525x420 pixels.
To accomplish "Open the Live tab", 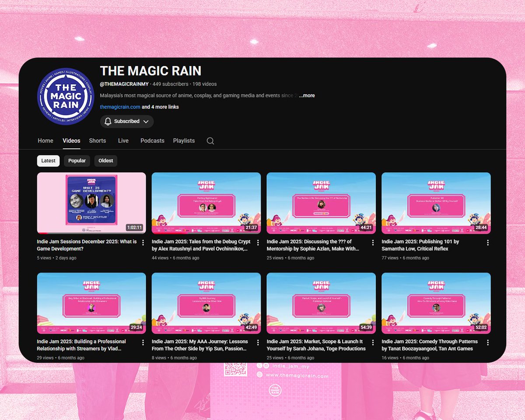I will [123, 140].
